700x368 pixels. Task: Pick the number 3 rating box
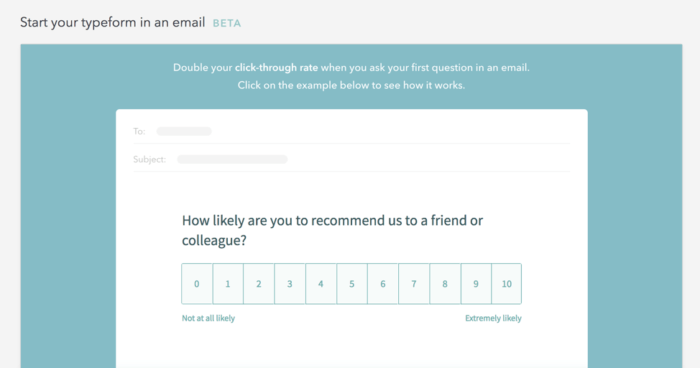[x=290, y=284]
